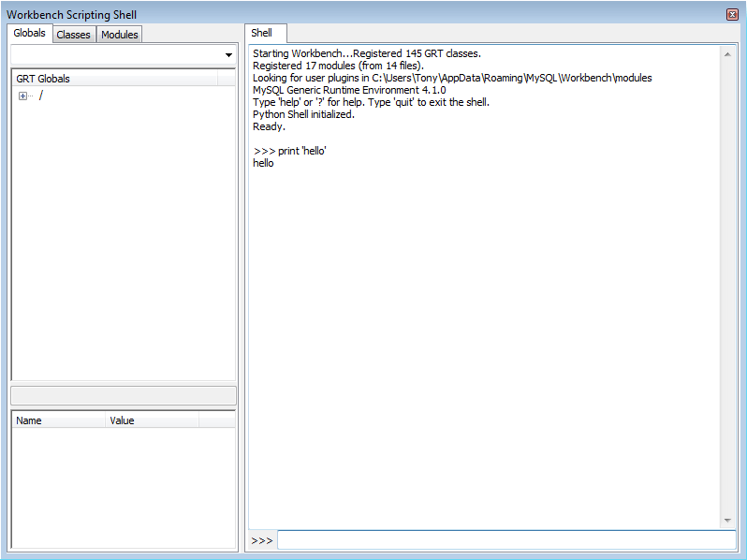Click the 'Type 'help' or '?' for help' line
The image size is (747, 560).
click(371, 102)
